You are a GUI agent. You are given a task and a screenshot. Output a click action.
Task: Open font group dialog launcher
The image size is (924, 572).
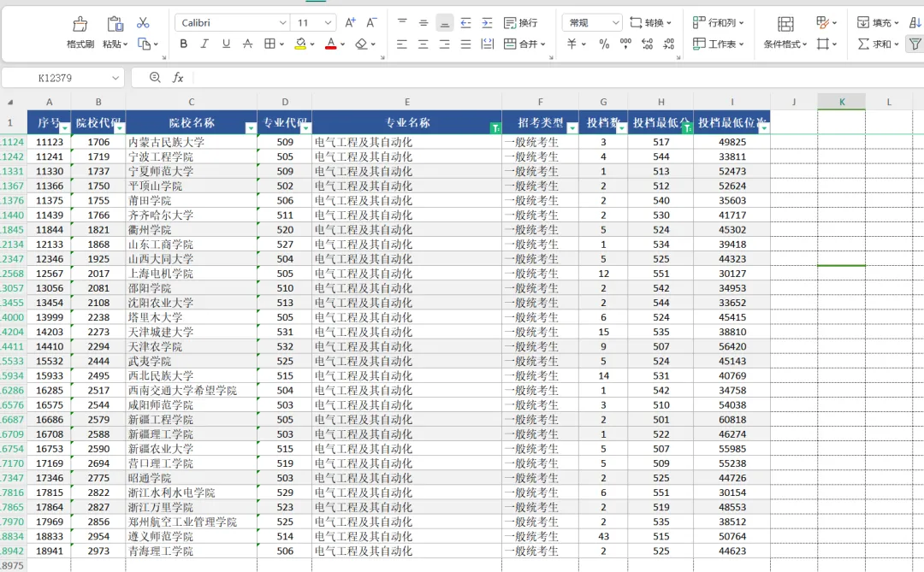382,58
